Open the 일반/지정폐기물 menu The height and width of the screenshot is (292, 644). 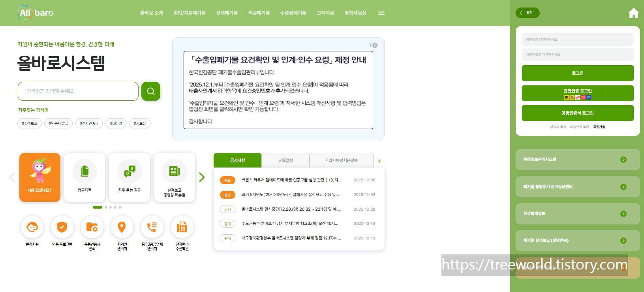[x=190, y=13]
